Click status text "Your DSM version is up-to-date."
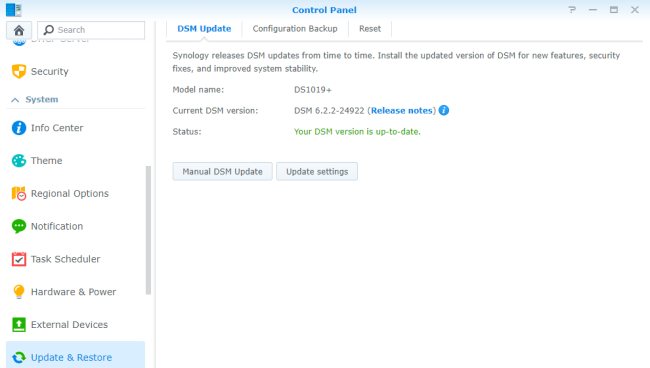This screenshot has height=368, width=650. [357, 131]
